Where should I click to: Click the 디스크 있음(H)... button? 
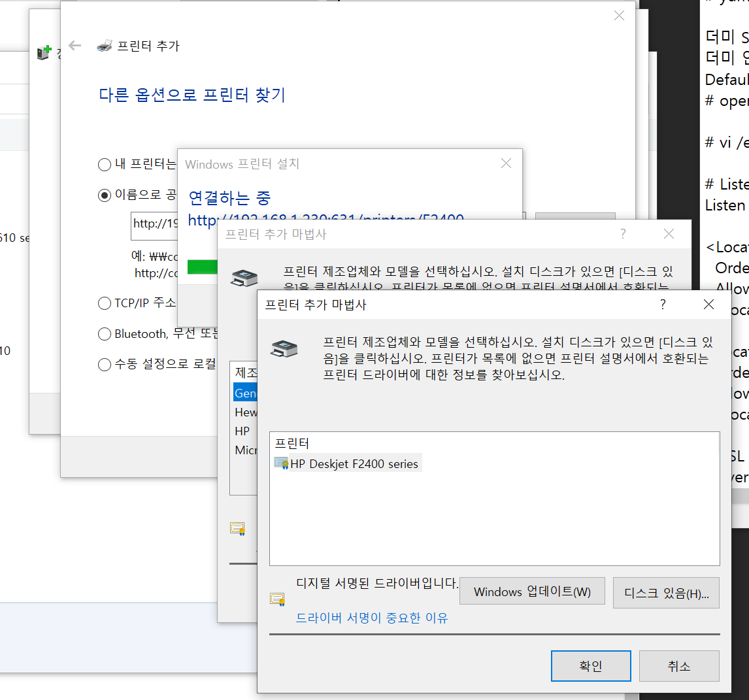666,593
